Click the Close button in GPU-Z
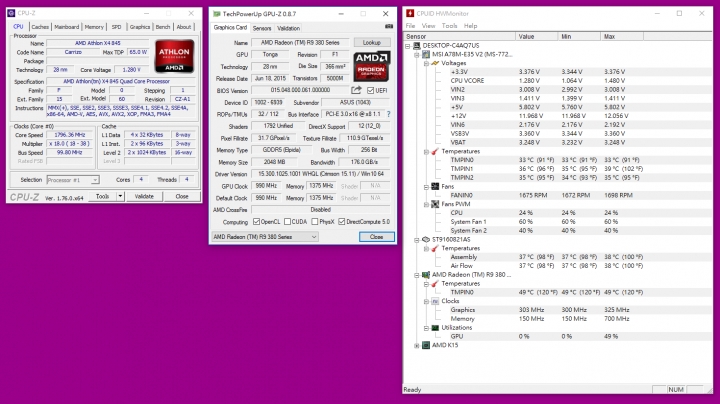Viewport: 720px width, 404px height. (x=376, y=237)
